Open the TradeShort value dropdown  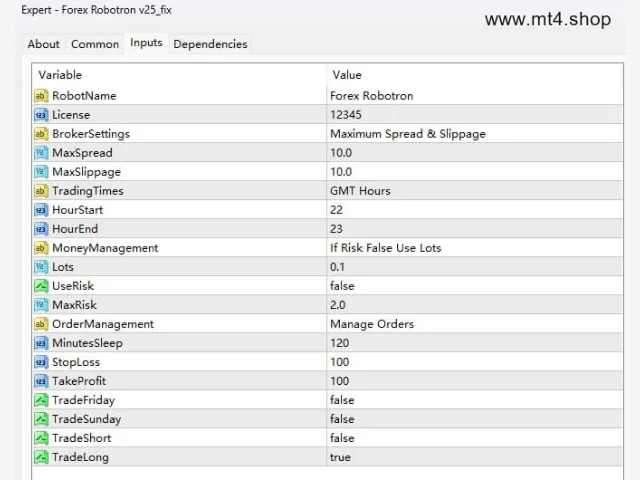[475, 438]
